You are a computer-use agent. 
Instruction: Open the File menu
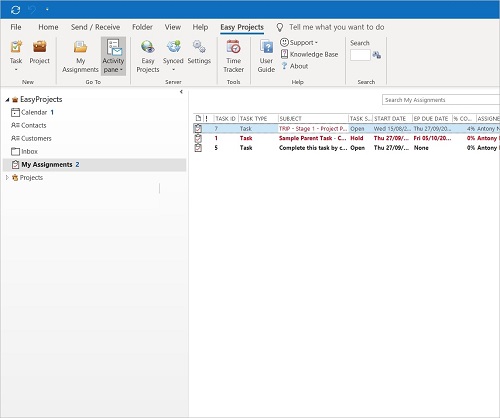16,27
